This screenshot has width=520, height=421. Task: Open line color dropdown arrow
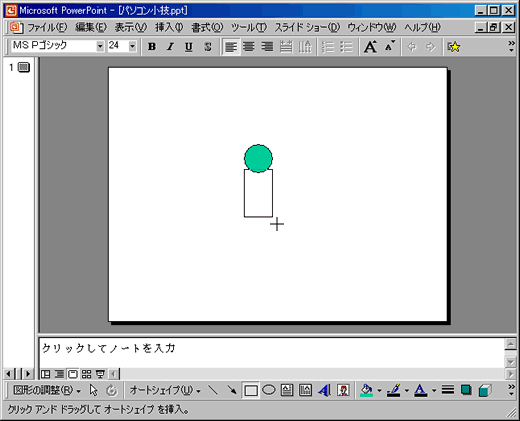(406, 390)
